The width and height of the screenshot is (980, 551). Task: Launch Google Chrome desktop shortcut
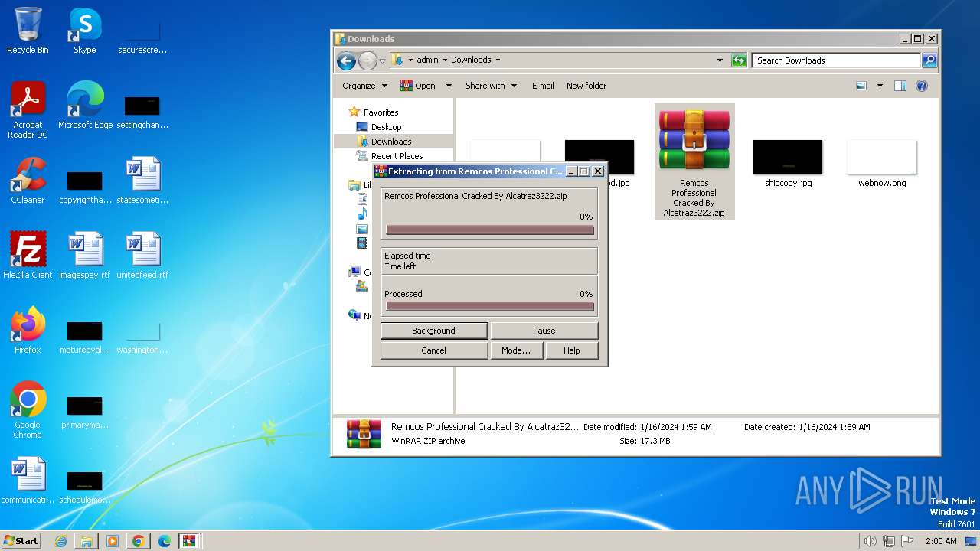(28, 410)
